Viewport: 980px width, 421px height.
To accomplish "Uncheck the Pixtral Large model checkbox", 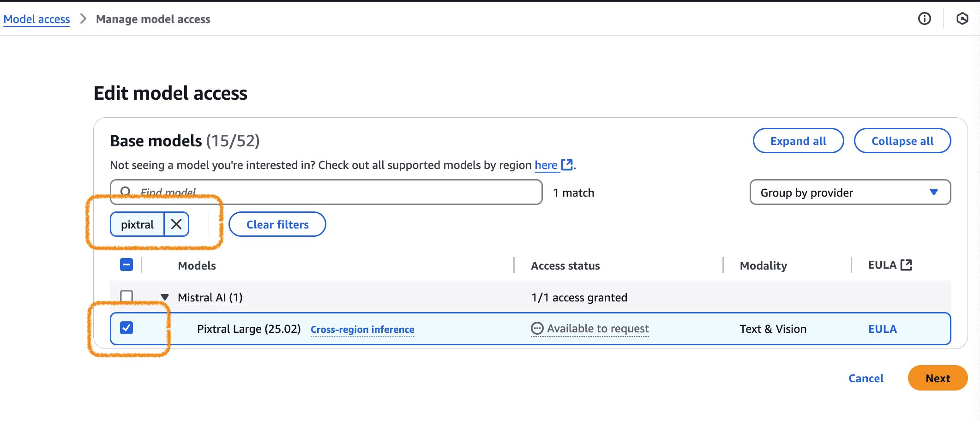I will (x=126, y=328).
